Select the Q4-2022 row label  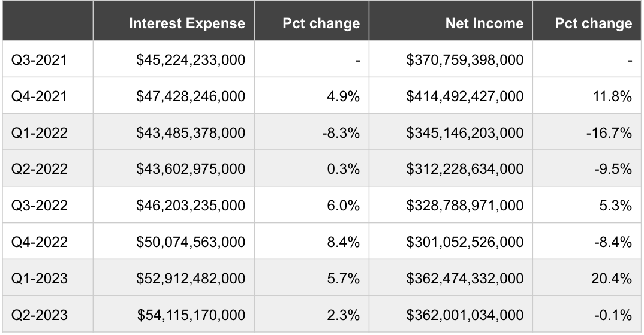[40, 242]
